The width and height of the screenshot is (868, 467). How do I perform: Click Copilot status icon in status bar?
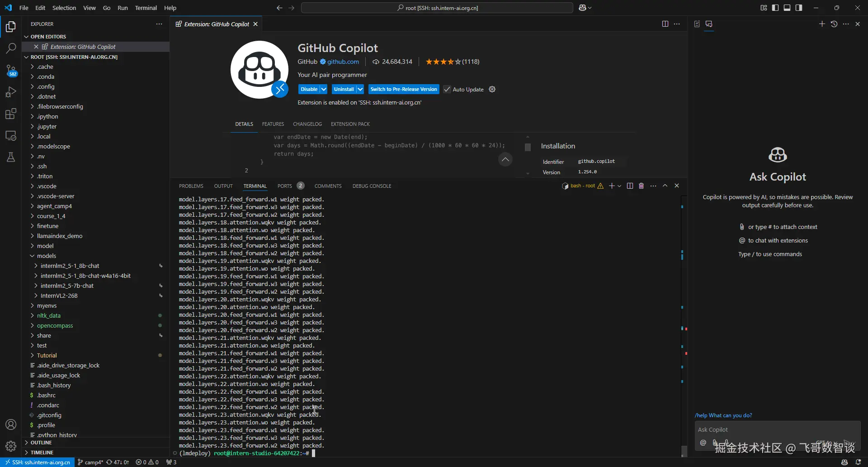844,462
